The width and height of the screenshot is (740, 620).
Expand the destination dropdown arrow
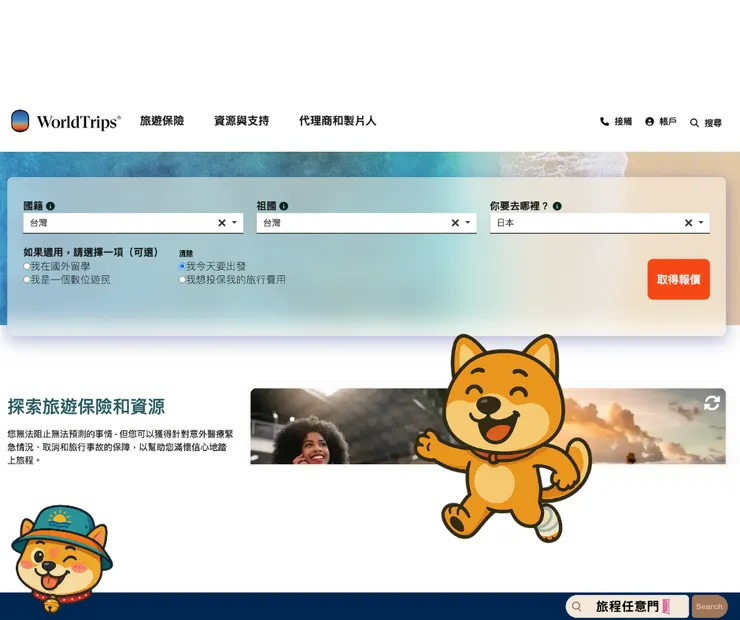click(701, 222)
